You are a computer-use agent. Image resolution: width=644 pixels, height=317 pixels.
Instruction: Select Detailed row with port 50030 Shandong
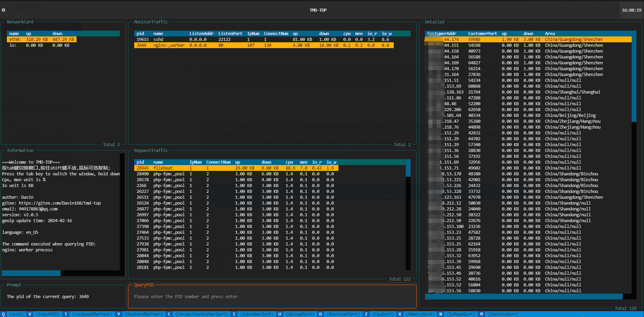pyautogui.click(x=528, y=203)
